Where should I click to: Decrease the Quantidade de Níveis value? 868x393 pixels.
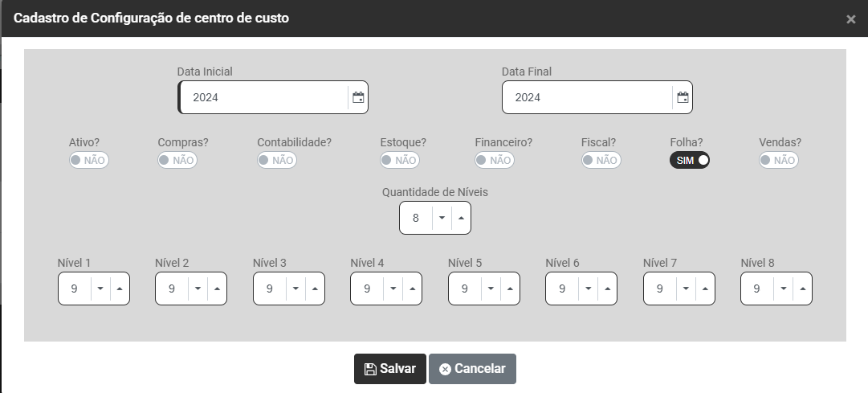click(x=442, y=219)
